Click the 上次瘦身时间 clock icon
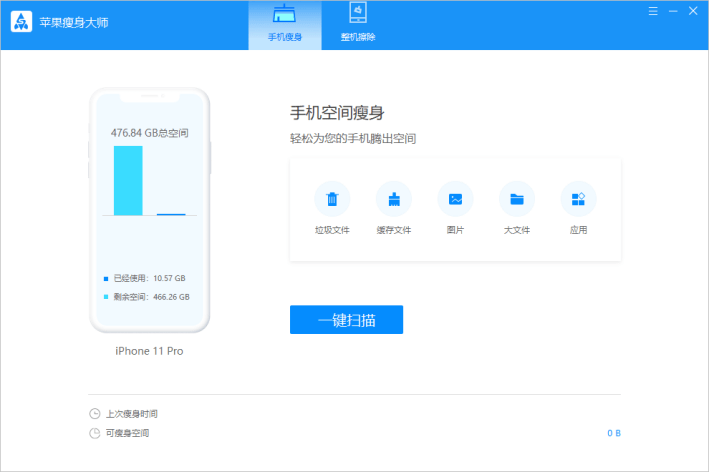This screenshot has width=709, height=473. pyautogui.click(x=94, y=414)
